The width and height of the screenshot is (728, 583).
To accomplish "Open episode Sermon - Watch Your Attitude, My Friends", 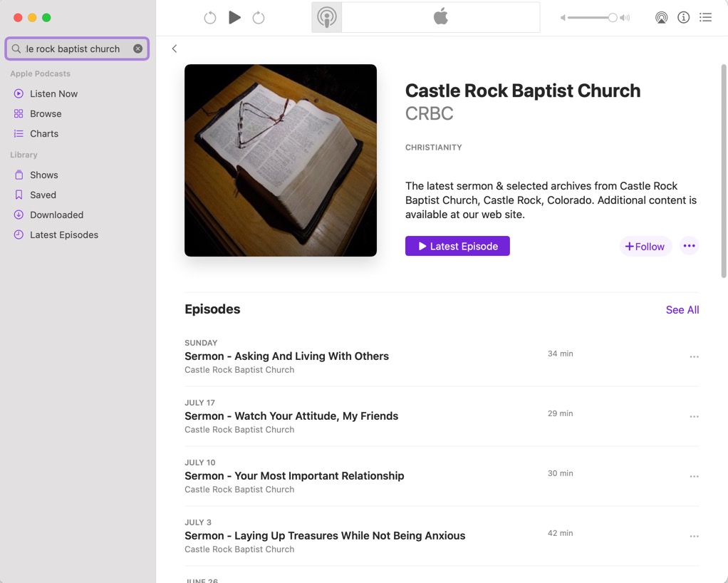I will (x=291, y=416).
